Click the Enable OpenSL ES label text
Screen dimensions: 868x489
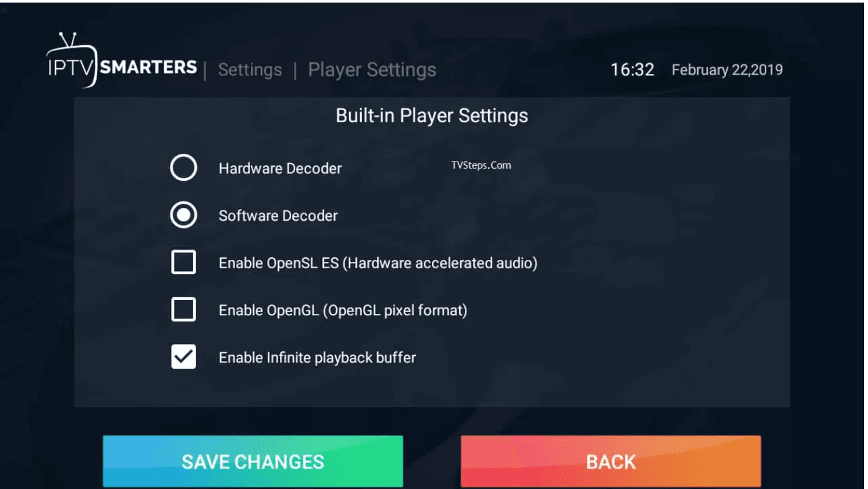(378, 263)
